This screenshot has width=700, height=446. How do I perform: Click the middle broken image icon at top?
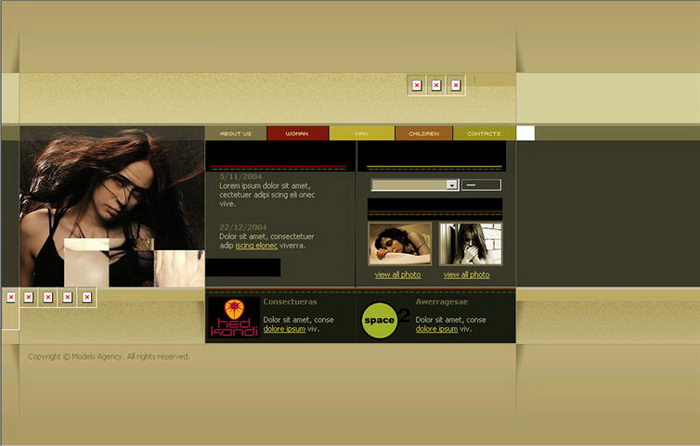click(x=436, y=85)
